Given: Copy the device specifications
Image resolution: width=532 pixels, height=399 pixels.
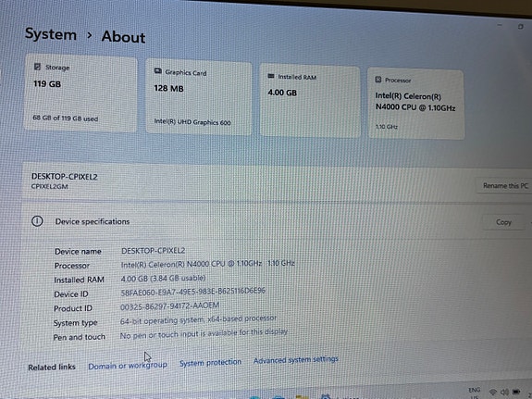Looking at the screenshot, I should tap(503, 222).
